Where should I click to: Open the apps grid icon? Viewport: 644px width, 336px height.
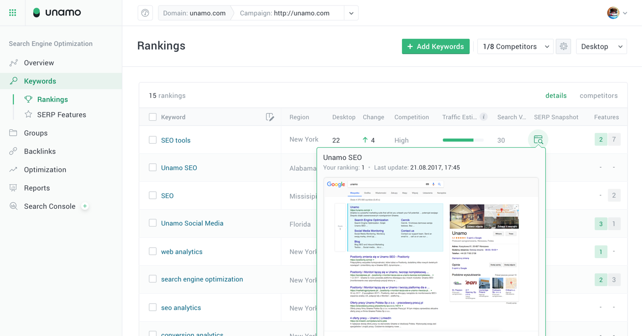pos(13,13)
